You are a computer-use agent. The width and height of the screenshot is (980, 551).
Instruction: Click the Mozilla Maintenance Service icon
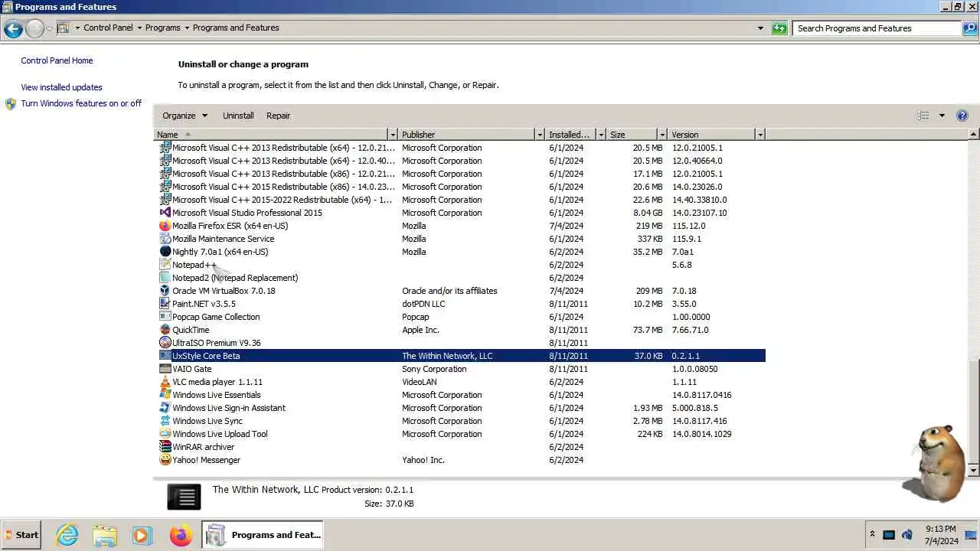pyautogui.click(x=165, y=239)
